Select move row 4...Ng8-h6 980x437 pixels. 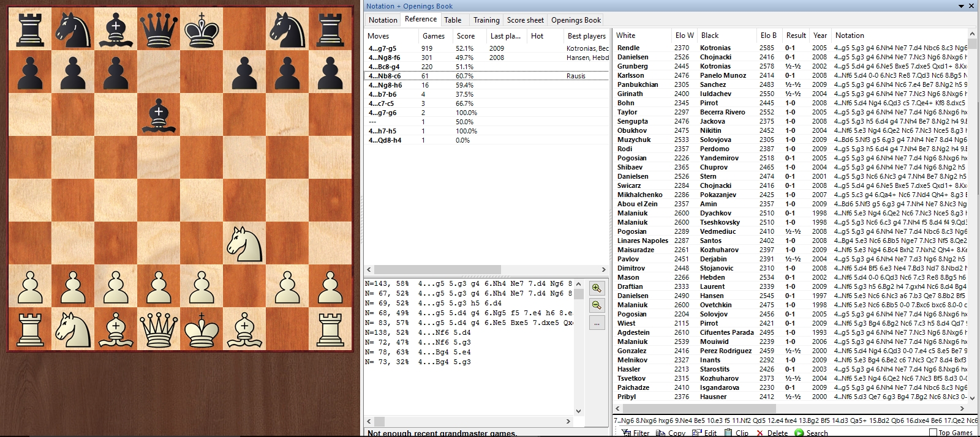click(487, 85)
